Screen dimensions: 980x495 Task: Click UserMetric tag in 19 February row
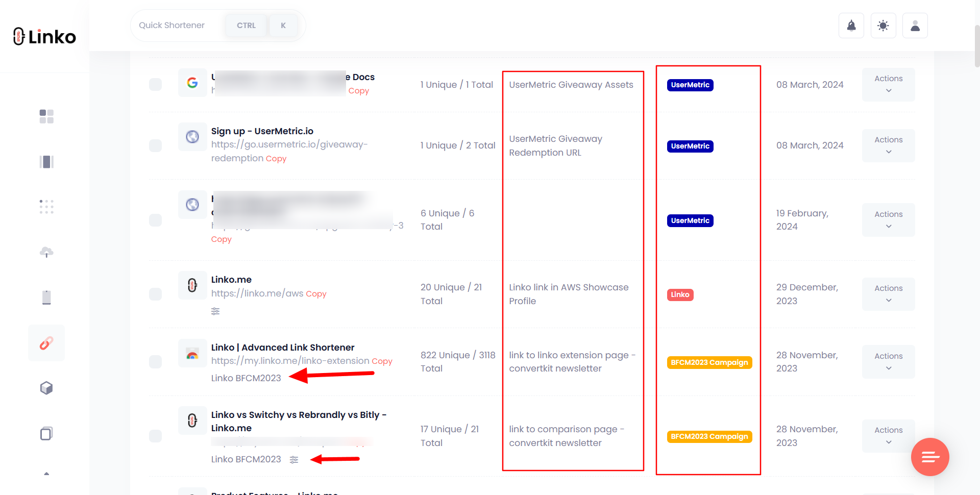coord(690,220)
